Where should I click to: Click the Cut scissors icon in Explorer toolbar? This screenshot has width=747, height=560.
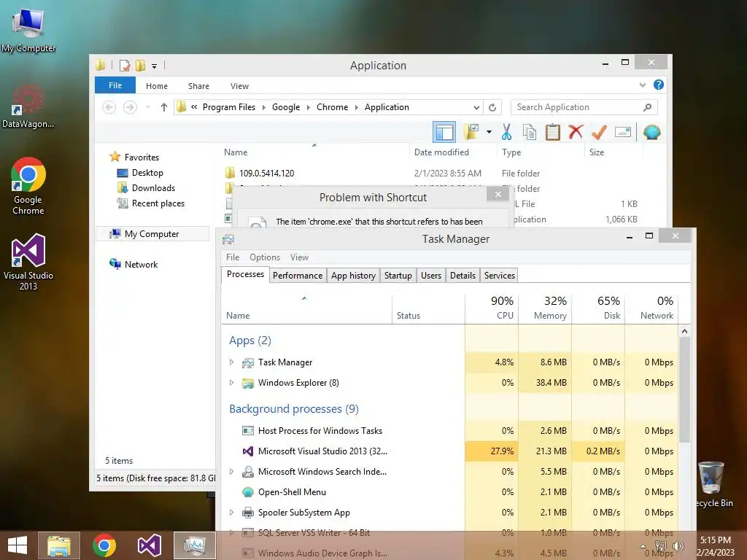click(506, 132)
